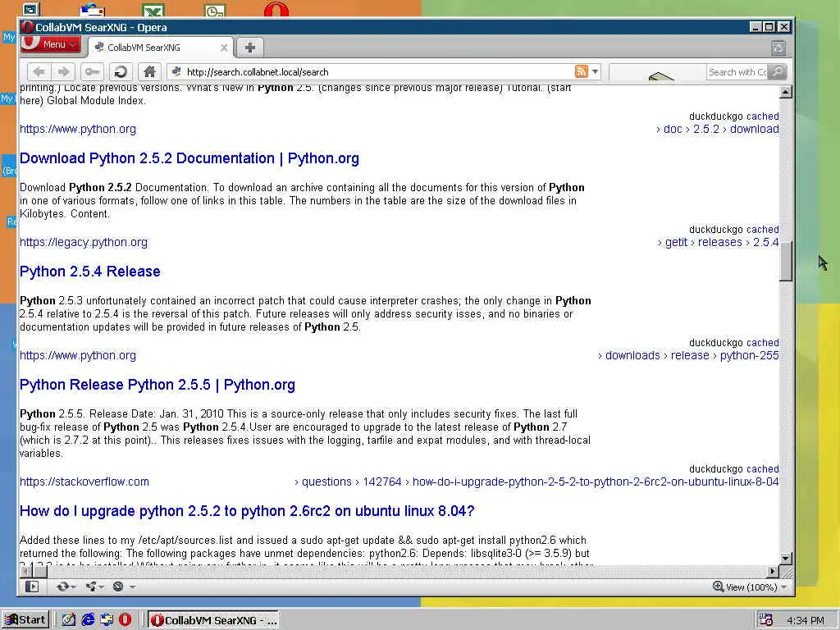840x630 pixels.
Task: Click the site favicon in address bar
Action: coord(176,71)
